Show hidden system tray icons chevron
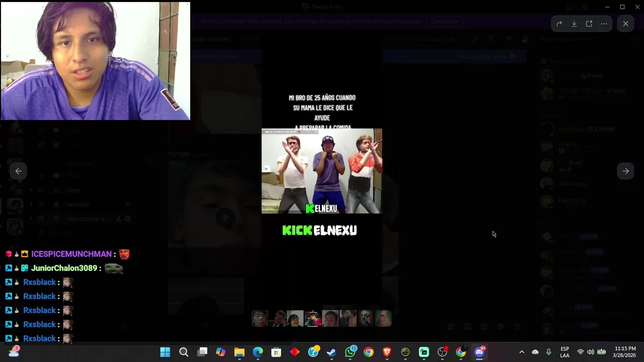The image size is (644, 362). click(x=522, y=352)
